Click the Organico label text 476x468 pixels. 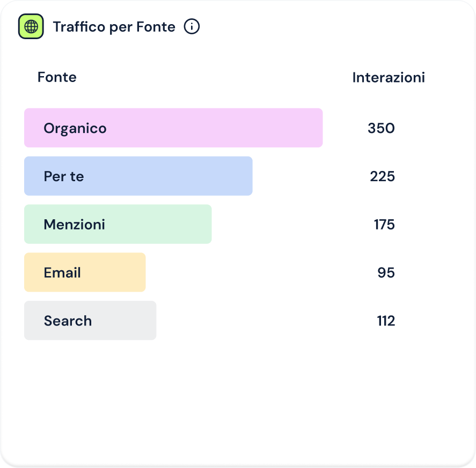[x=75, y=128]
